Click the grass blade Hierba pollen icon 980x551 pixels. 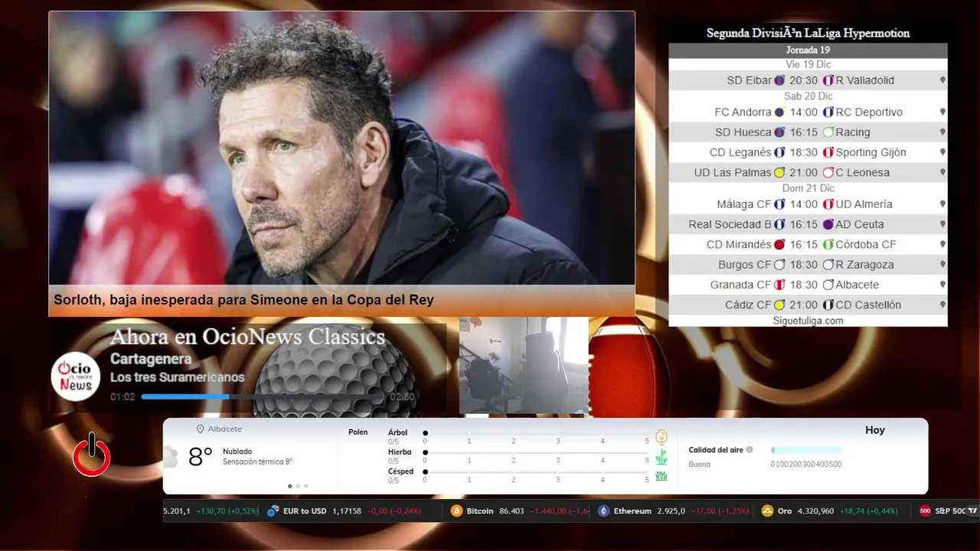tap(661, 458)
